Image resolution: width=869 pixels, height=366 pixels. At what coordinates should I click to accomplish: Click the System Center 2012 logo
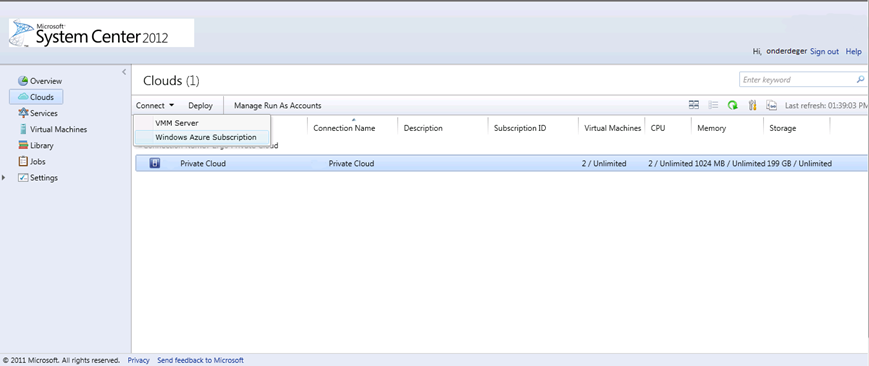(101, 33)
